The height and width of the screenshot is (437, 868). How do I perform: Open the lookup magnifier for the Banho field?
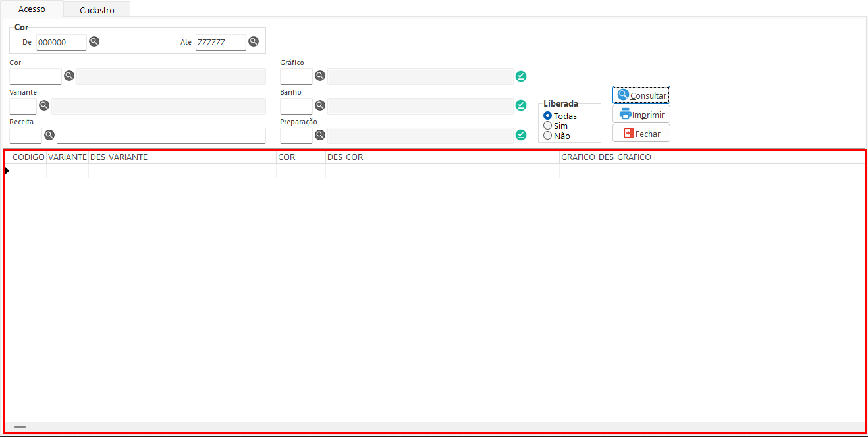pyautogui.click(x=320, y=105)
